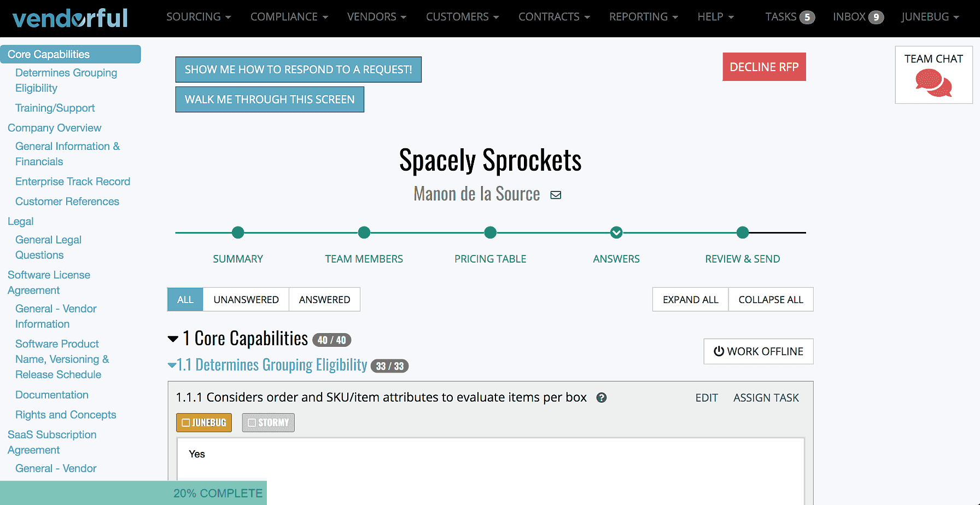Image resolution: width=980 pixels, height=505 pixels.
Task: Open the Junebug user dropdown
Action: point(930,17)
